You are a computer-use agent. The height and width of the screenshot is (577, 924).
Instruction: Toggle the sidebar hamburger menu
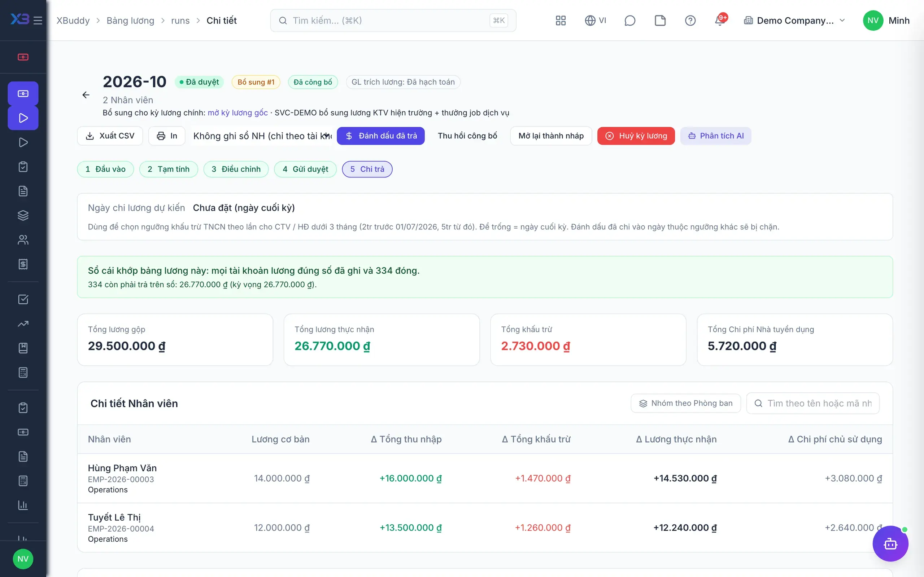(x=38, y=20)
